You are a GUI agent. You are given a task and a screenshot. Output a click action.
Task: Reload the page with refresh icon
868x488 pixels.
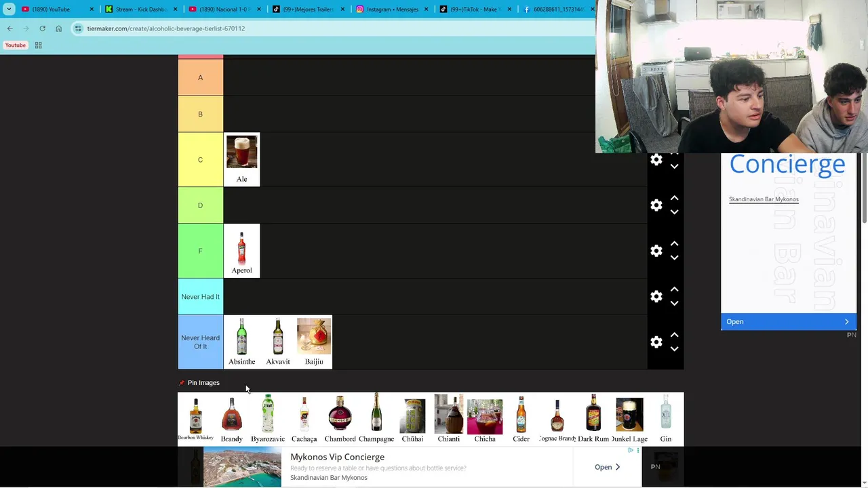42,28
